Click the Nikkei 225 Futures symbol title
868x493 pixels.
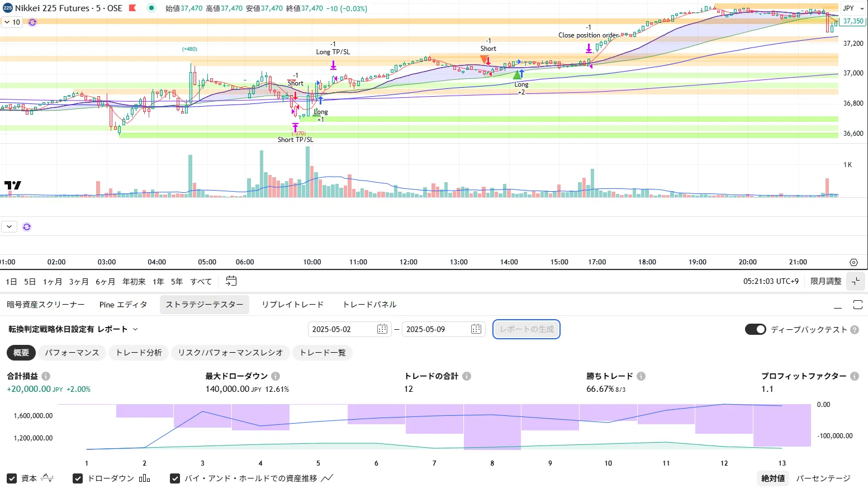(x=68, y=8)
